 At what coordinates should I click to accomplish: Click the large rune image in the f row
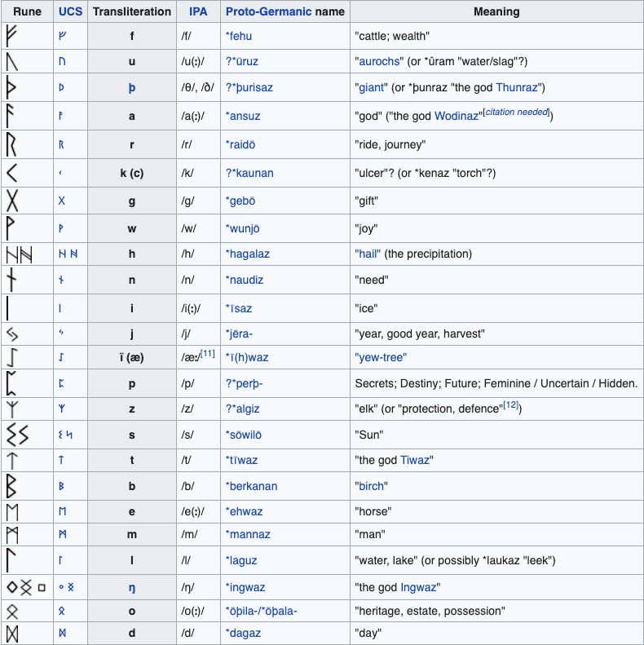[x=12, y=36]
